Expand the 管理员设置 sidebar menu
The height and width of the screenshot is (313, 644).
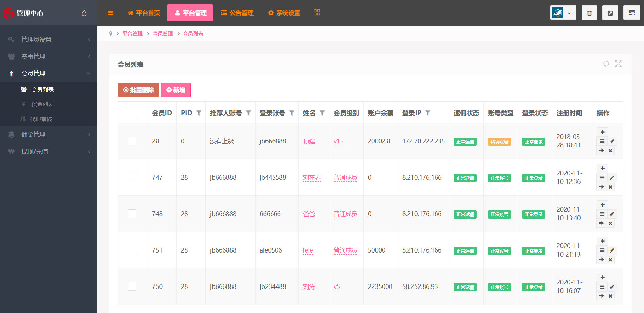click(x=48, y=39)
